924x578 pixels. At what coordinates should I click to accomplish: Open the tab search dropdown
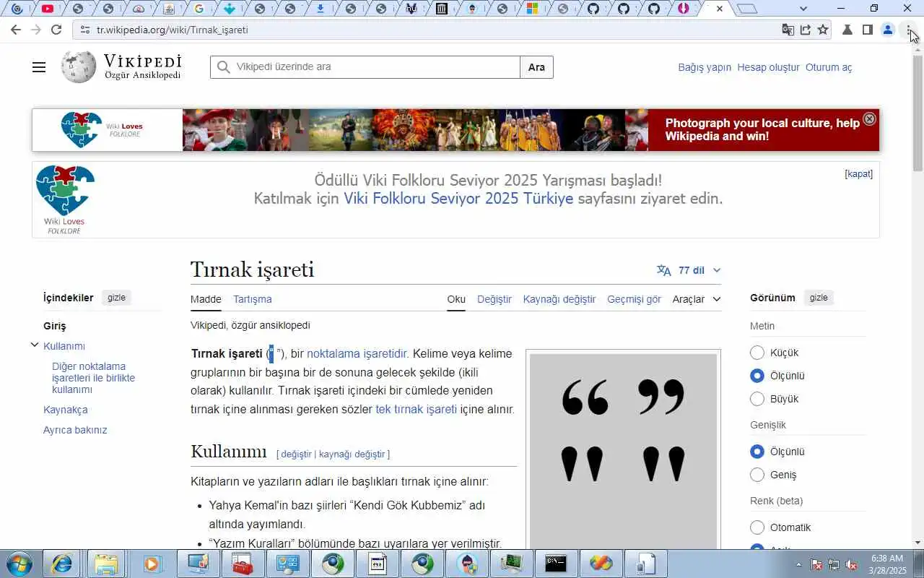803,9
